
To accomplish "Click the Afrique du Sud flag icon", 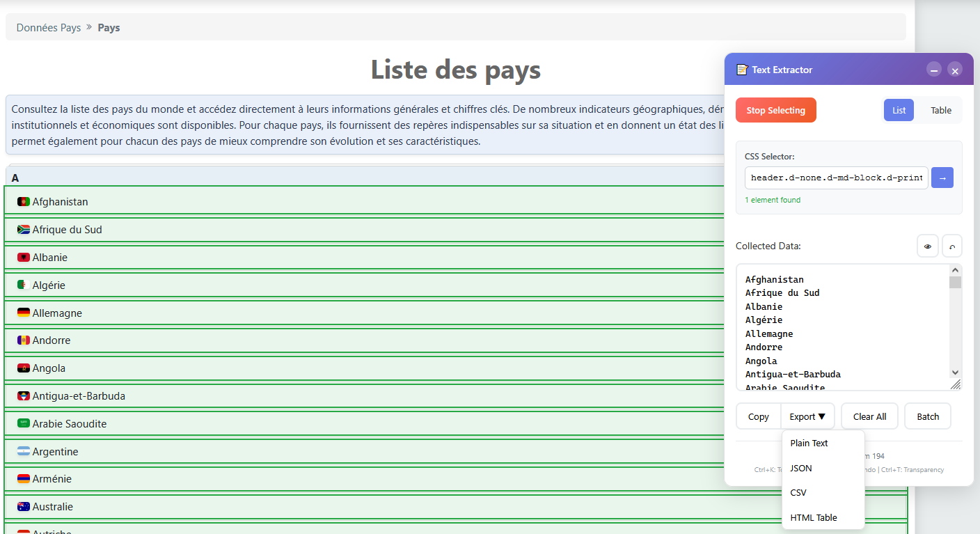I will pyautogui.click(x=24, y=229).
